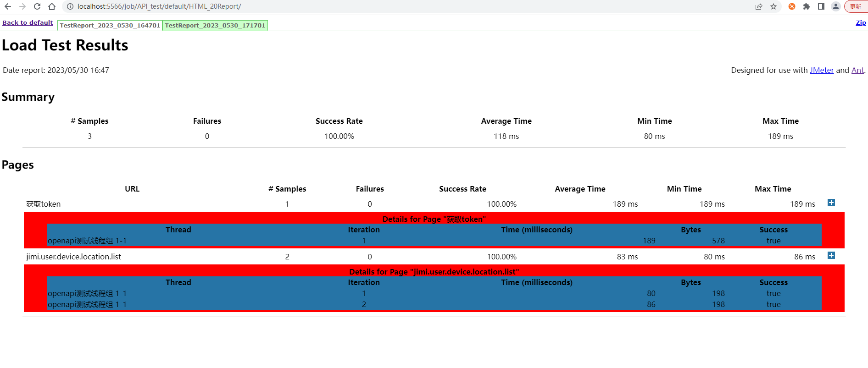Image resolution: width=868 pixels, height=368 pixels.
Task: Click the Time value 86 in iteration 2 row
Action: (651, 304)
